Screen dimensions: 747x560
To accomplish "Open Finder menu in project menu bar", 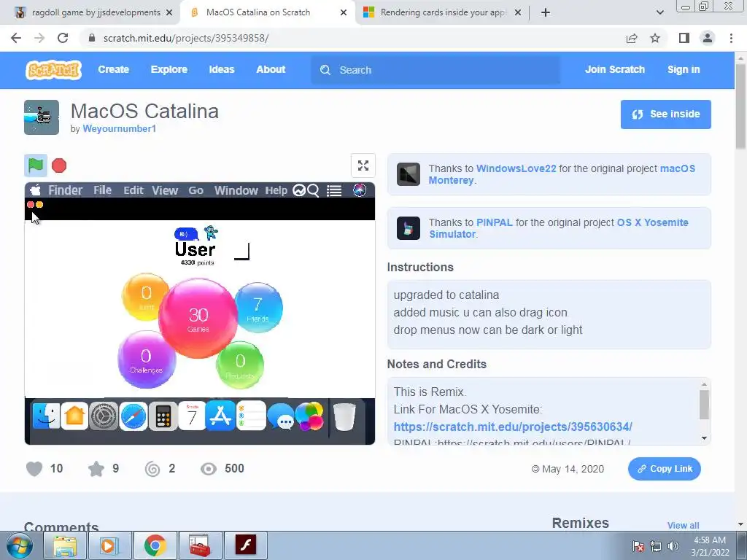I will [x=65, y=190].
